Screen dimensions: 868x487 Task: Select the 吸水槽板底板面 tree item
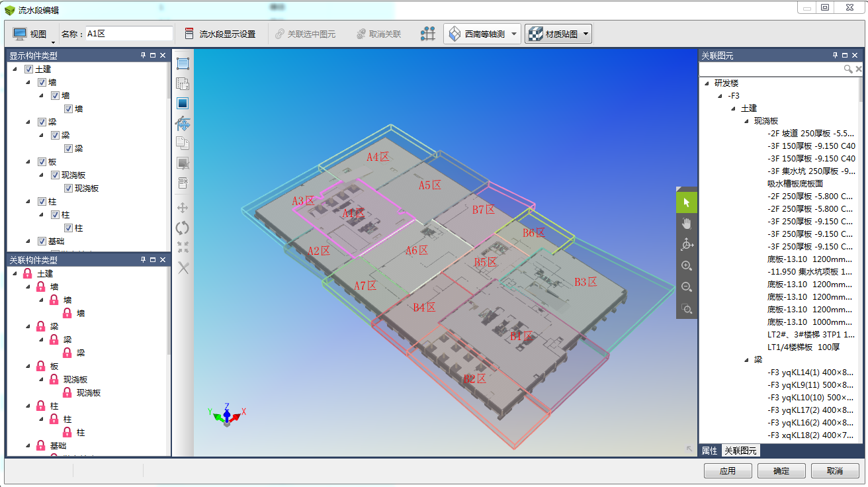[x=795, y=184]
